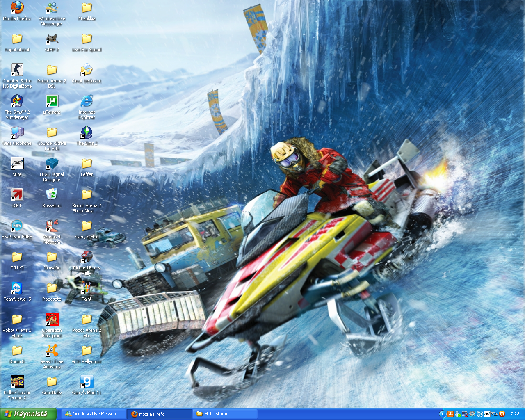Expand hidden system tray icons arrow
Screen dimensions: 525x420
442,414
